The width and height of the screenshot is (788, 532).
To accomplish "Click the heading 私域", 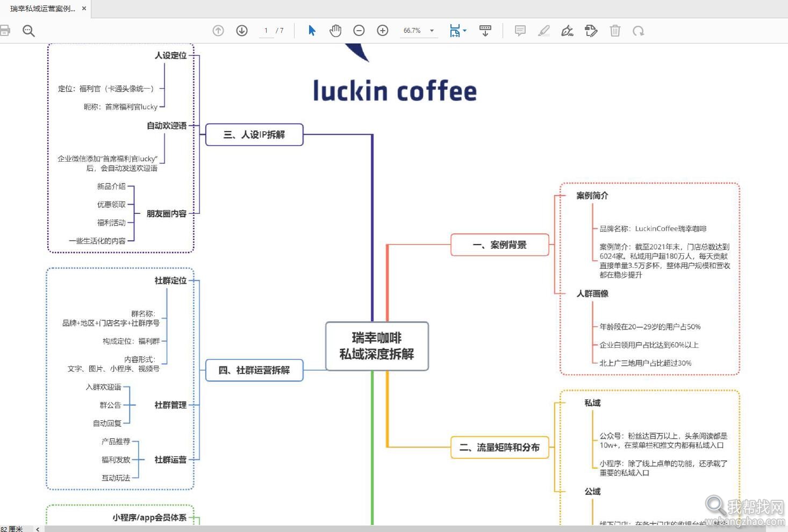I will click(x=592, y=403).
